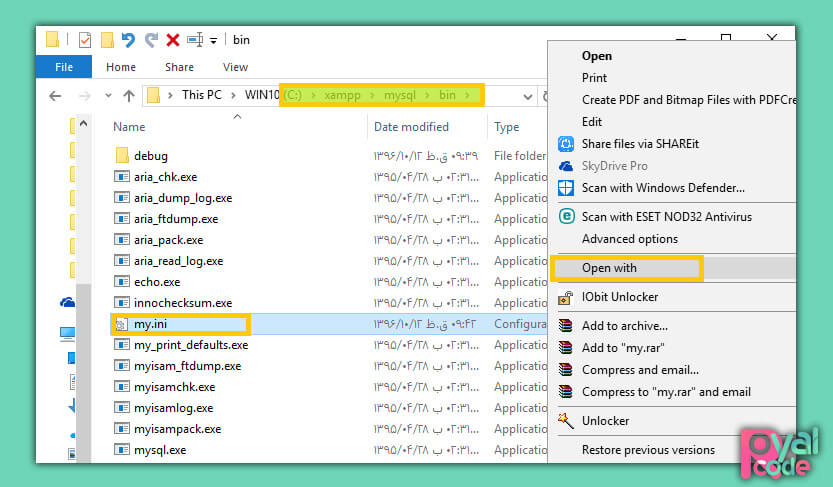Click bin in the address path

coord(447,95)
